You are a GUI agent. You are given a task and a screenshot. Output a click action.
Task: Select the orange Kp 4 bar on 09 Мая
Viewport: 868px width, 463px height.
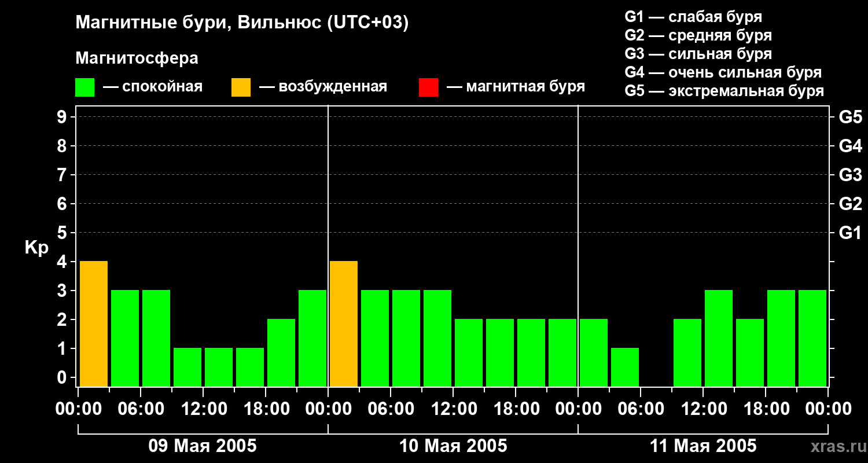[x=94, y=324]
